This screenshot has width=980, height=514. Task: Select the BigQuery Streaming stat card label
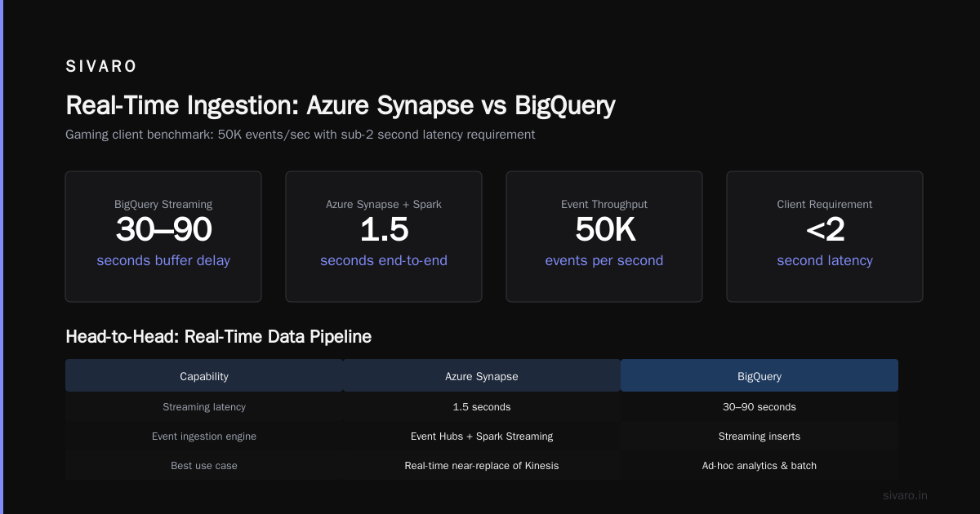coord(163,205)
